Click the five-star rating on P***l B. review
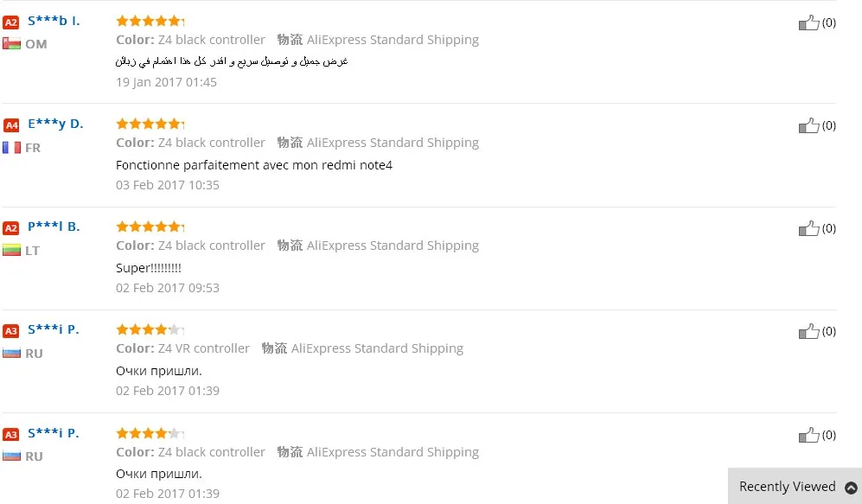Screen dimensions: 862x504 [150, 226]
